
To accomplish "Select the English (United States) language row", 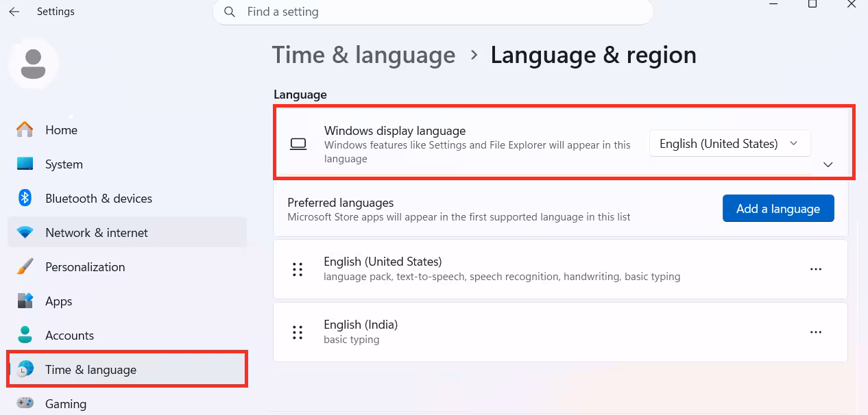I will click(x=560, y=269).
